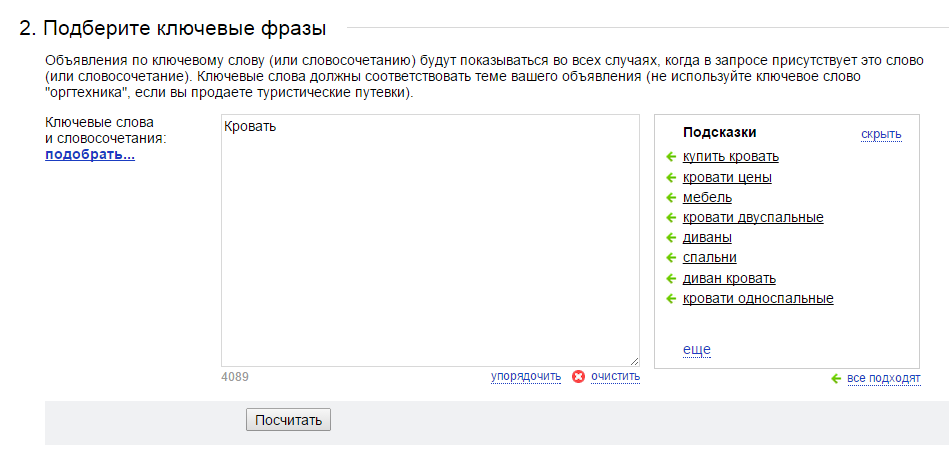Image resolution: width=949 pixels, height=452 pixels.
Task: Add "диван кровать" via green arrow
Action: point(671,279)
